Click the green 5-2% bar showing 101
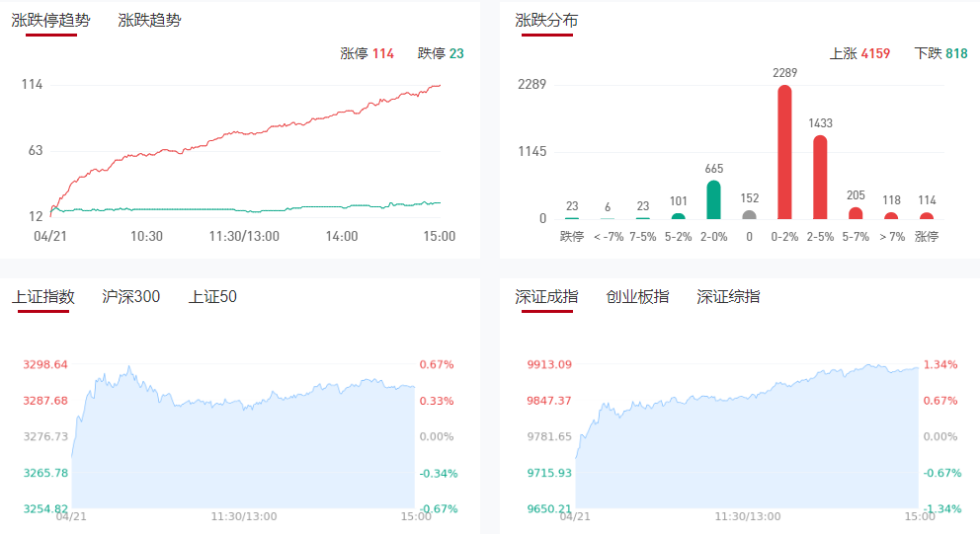 (678, 215)
